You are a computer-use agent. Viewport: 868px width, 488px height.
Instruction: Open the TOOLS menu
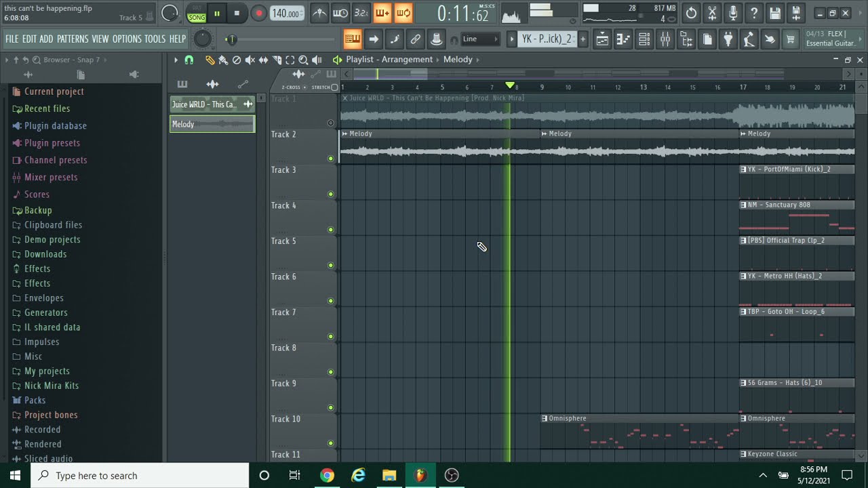click(x=155, y=39)
